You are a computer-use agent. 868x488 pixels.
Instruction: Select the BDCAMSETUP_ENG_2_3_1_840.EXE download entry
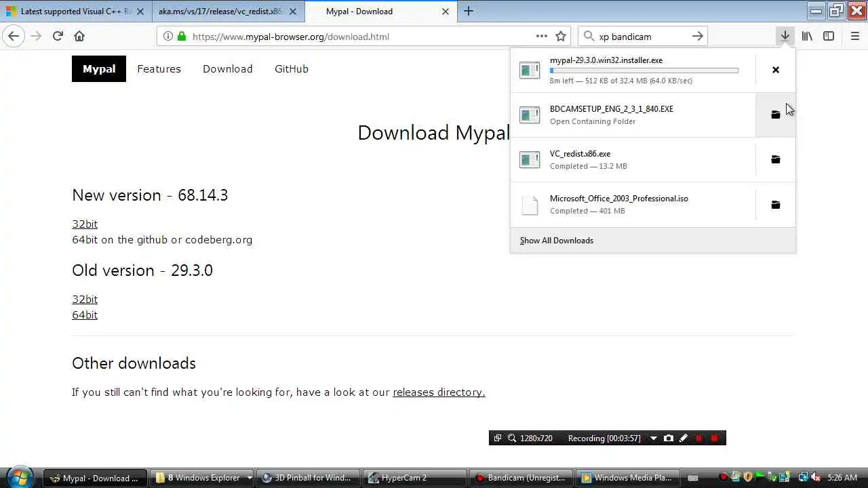tap(633, 115)
